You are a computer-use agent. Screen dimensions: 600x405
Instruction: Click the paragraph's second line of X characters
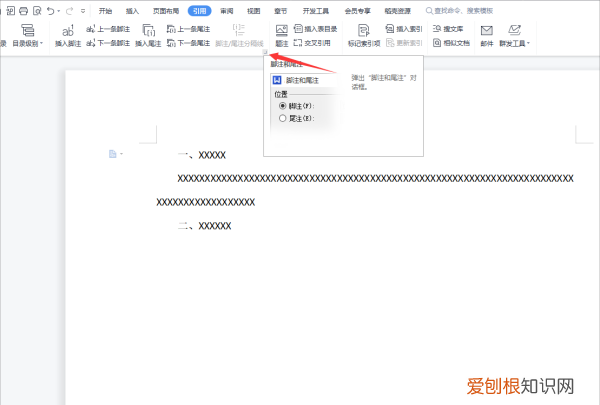[x=205, y=202]
